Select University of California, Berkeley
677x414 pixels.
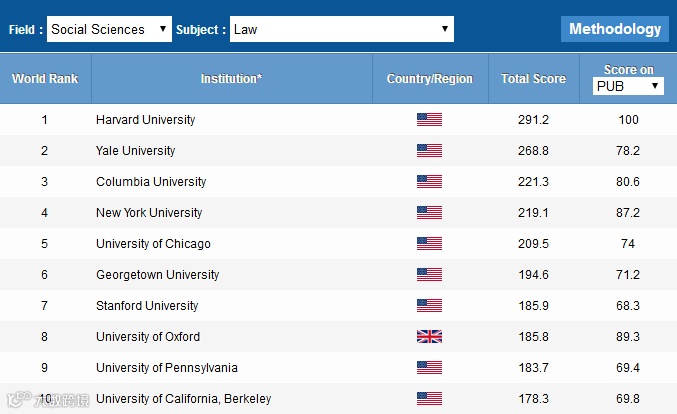pyautogui.click(x=183, y=399)
